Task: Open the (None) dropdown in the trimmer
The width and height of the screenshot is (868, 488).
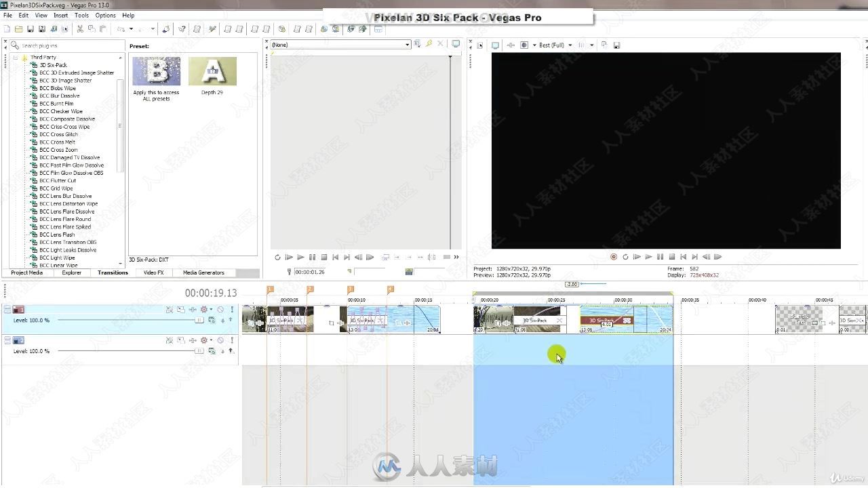Action: click(x=407, y=45)
